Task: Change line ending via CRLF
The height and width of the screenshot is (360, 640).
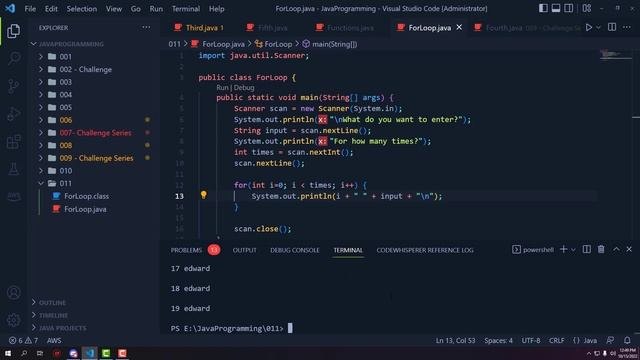Action: (556, 340)
